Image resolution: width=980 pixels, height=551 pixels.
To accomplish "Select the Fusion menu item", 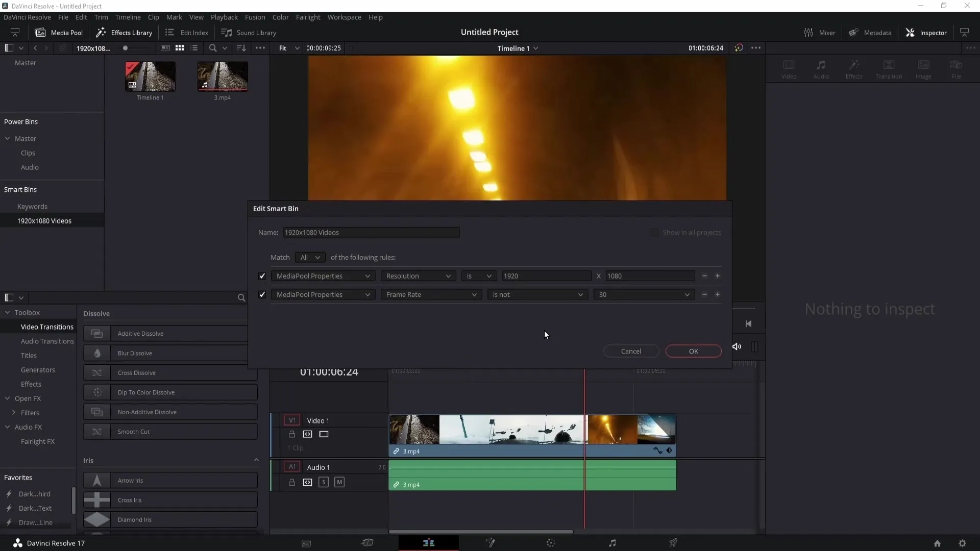I will [x=255, y=17].
